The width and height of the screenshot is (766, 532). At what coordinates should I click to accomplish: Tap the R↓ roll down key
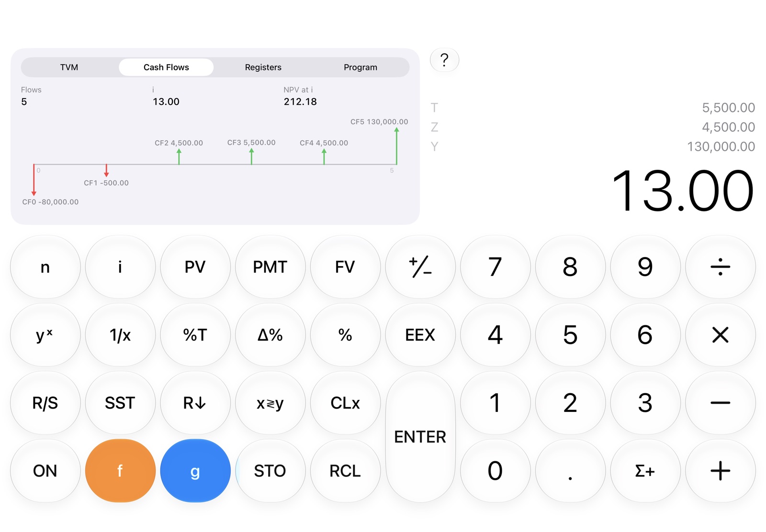(195, 403)
